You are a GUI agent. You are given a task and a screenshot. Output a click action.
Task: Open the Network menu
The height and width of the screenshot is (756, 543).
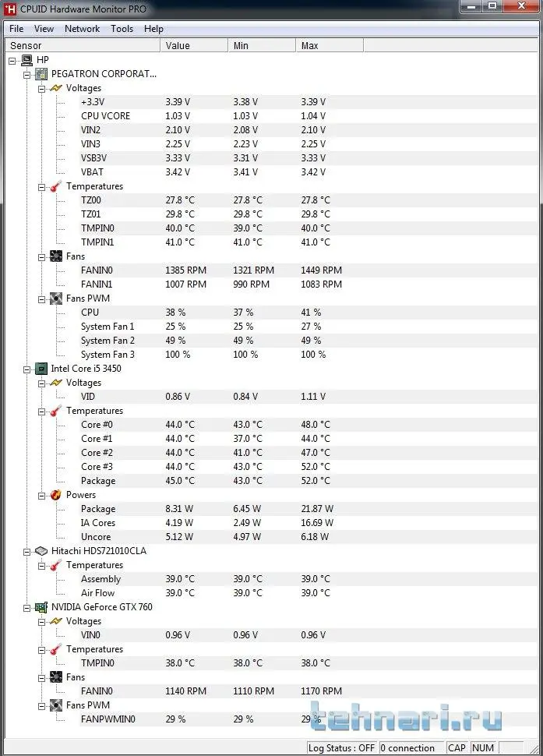coord(82,29)
